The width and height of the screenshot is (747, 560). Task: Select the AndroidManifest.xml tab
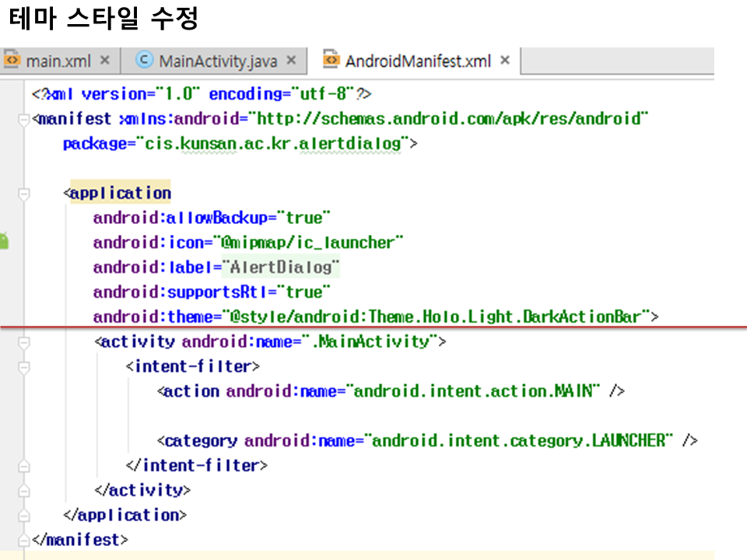[x=418, y=61]
